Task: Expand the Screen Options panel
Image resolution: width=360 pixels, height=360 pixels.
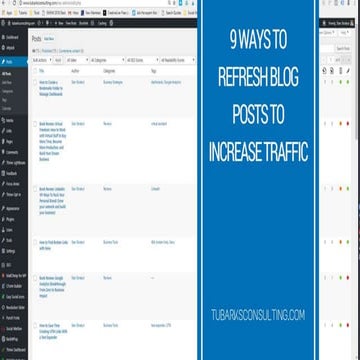Action: [328, 33]
